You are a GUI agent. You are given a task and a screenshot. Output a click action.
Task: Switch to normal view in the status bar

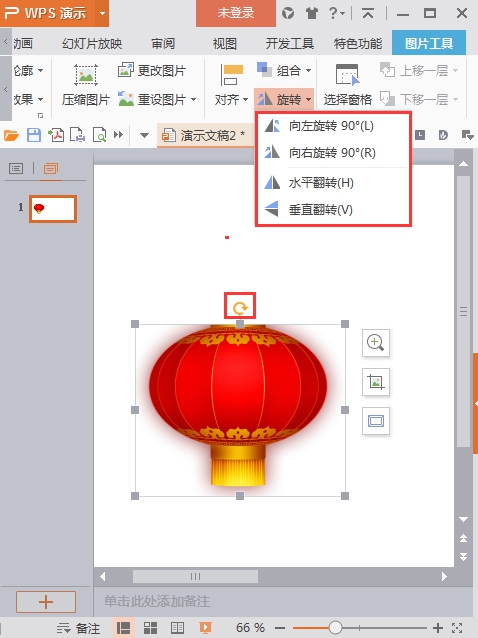coord(123,628)
